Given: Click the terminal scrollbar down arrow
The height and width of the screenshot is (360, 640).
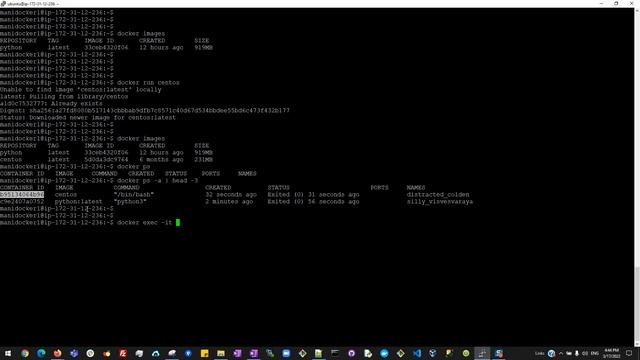Looking at the screenshot, I should pos(637,344).
